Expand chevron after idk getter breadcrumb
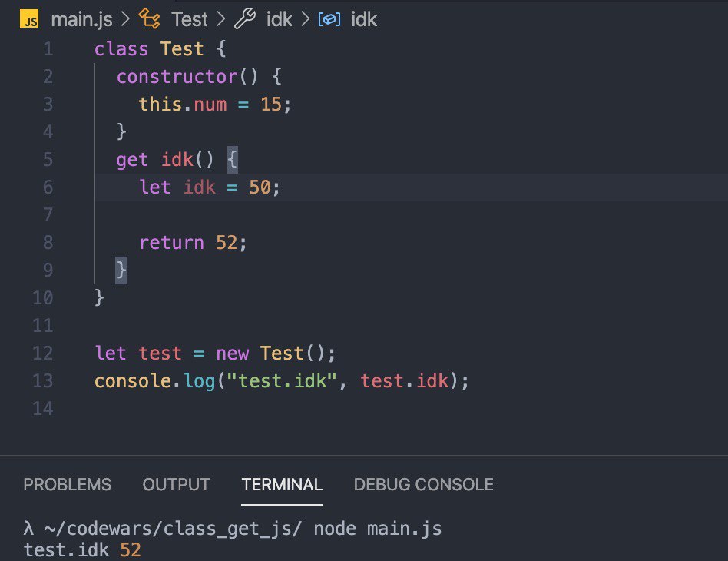Screen dimensions: 728x561 (305, 19)
